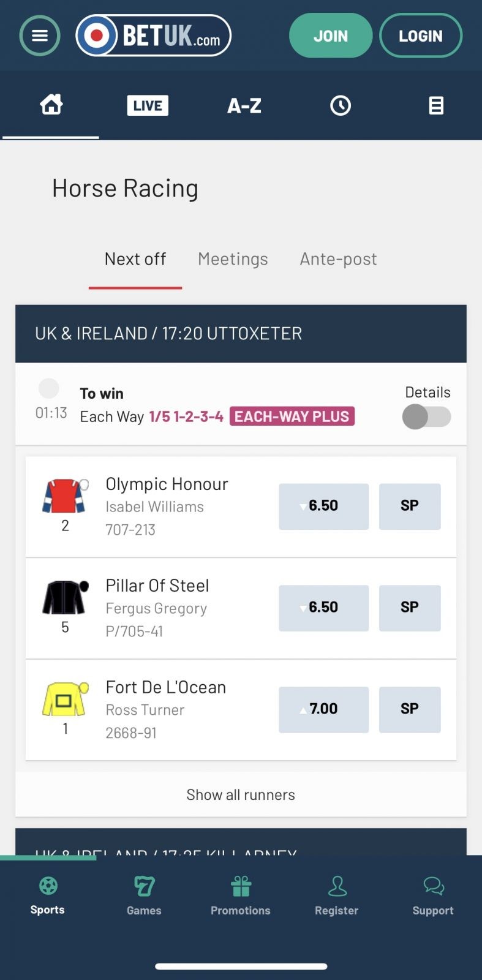The height and width of the screenshot is (980, 482).
Task: Go to the Home icon
Action: [51, 105]
